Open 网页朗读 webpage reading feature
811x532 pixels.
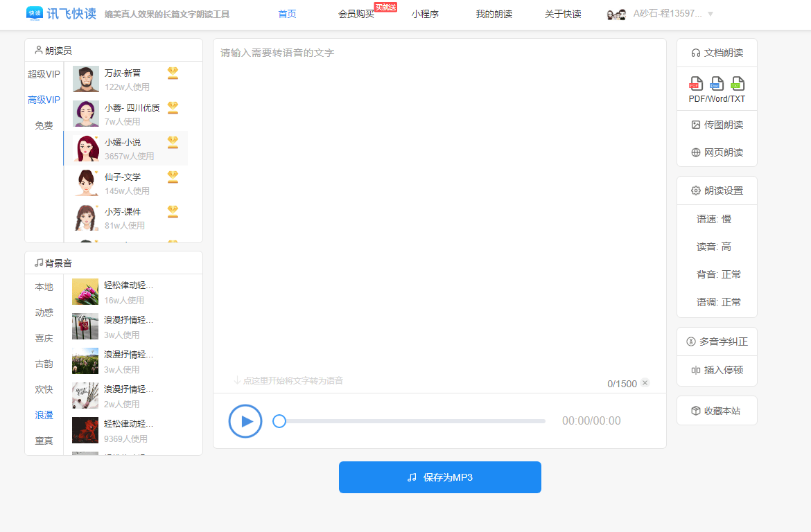[717, 152]
